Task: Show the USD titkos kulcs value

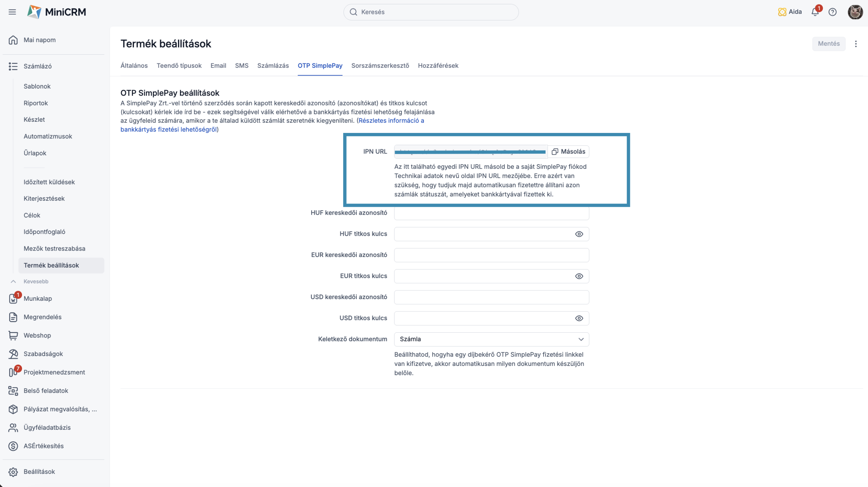Action: (579, 318)
